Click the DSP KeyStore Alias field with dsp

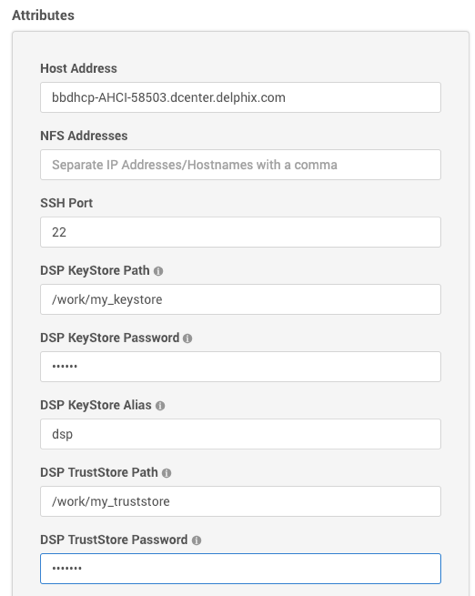coord(241,434)
